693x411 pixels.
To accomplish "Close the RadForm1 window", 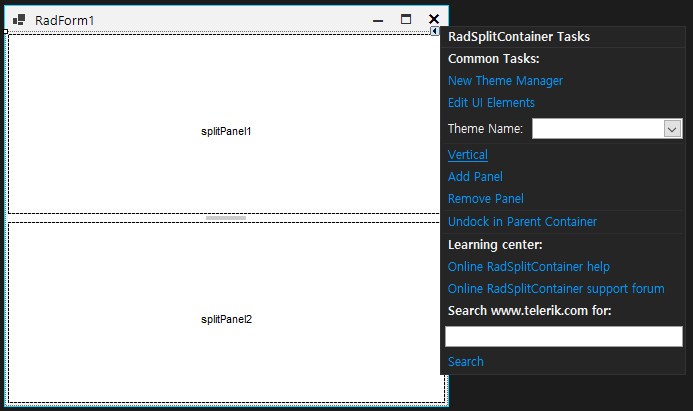I will [x=434, y=19].
